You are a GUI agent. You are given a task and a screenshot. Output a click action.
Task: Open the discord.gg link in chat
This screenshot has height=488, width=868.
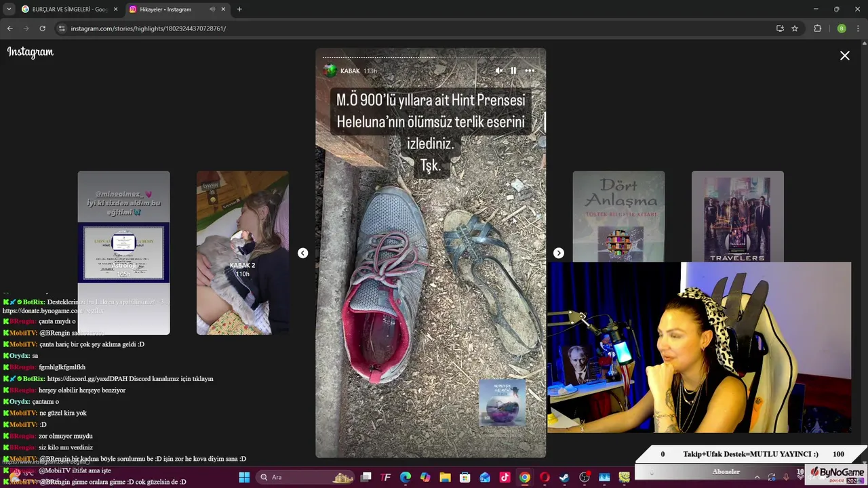click(87, 379)
